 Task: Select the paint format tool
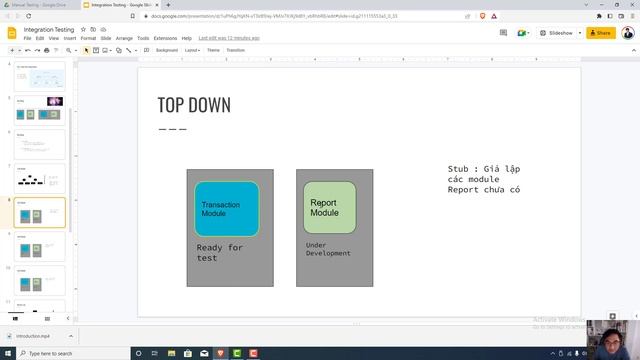coord(56,50)
